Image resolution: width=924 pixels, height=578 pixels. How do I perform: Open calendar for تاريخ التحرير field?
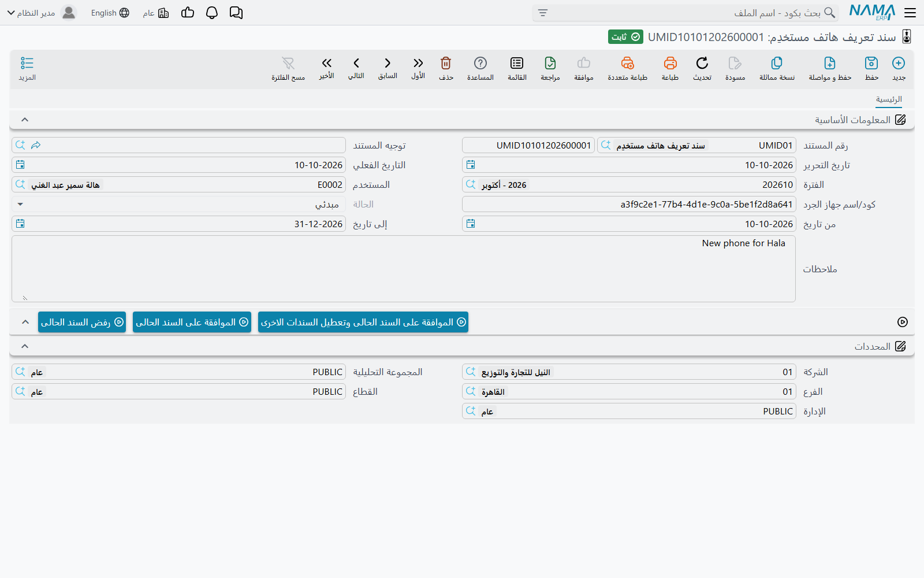point(471,165)
